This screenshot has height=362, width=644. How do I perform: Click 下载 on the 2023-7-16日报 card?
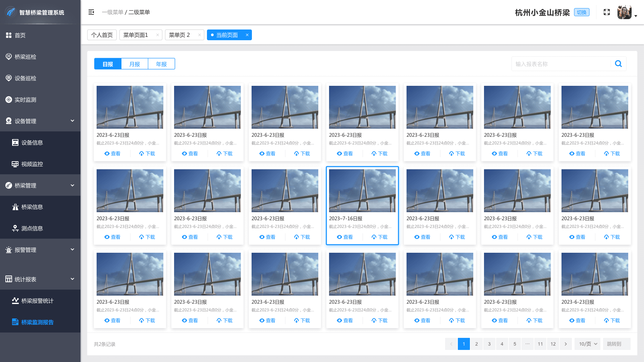click(x=379, y=237)
